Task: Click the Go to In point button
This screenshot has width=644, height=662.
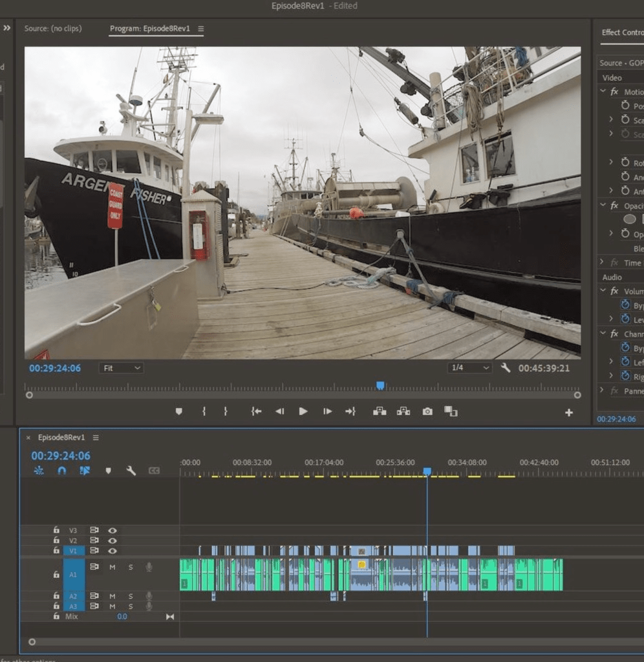Action: 256,411
